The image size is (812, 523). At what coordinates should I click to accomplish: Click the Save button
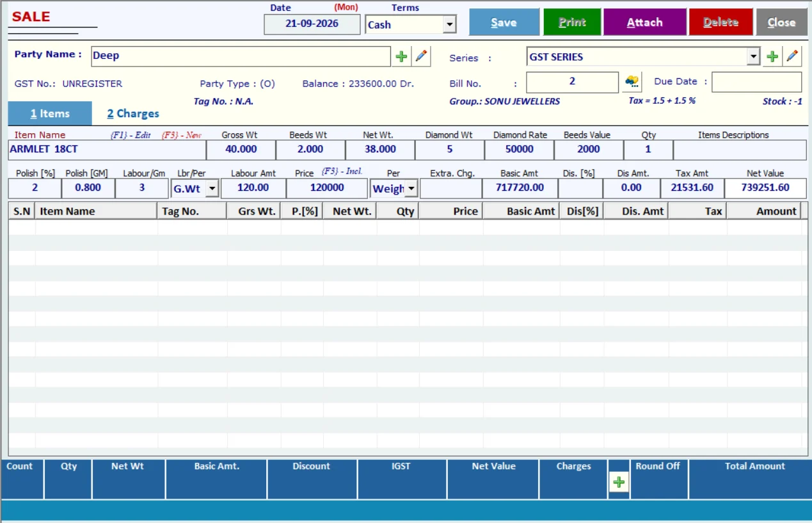pos(504,22)
